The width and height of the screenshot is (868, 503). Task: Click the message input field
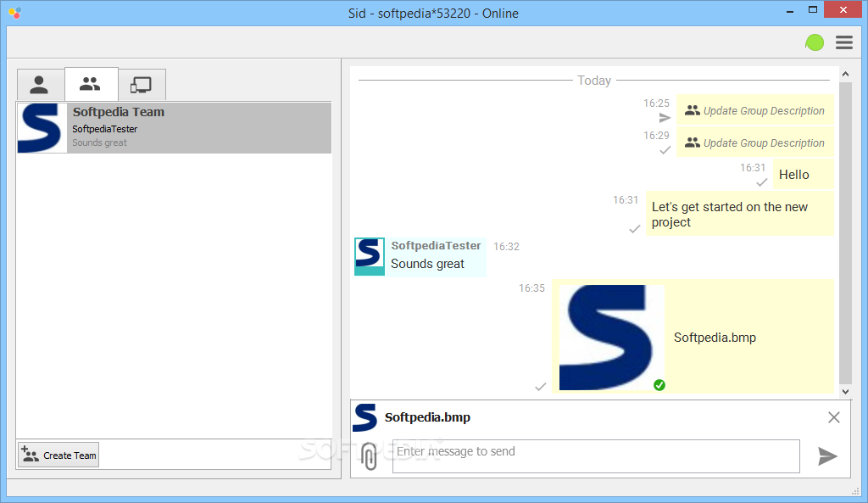click(596, 455)
